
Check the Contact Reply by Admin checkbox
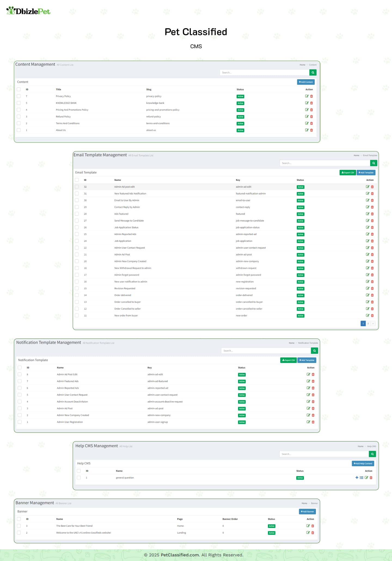point(77,207)
